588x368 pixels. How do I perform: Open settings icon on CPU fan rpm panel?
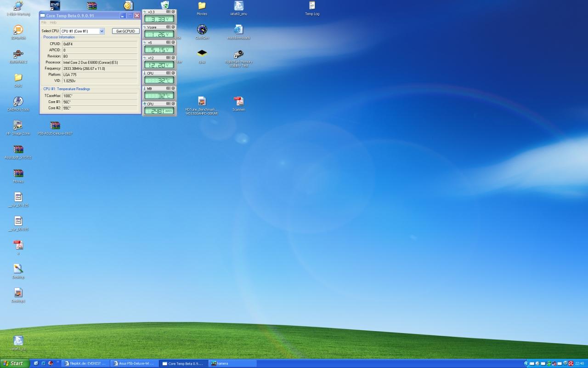pyautogui.click(x=169, y=104)
